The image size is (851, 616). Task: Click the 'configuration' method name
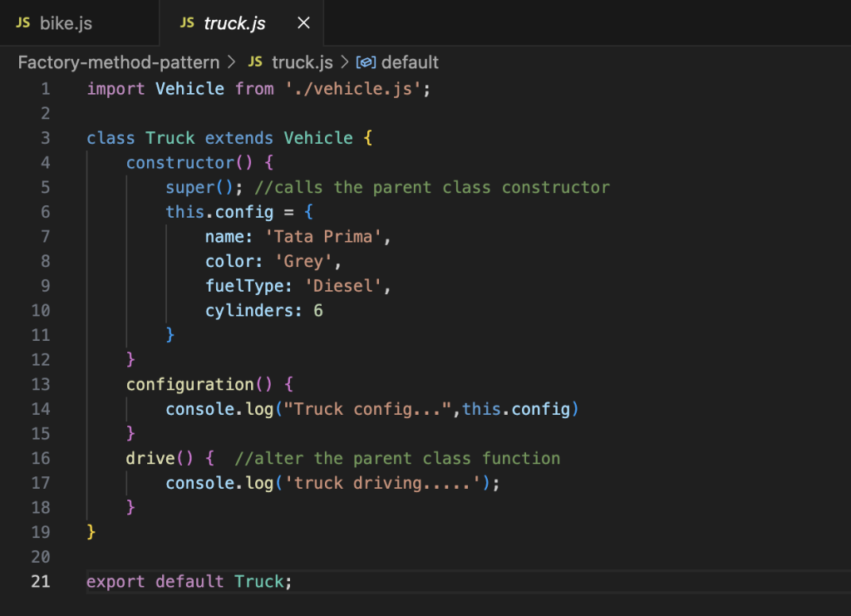coord(190,385)
